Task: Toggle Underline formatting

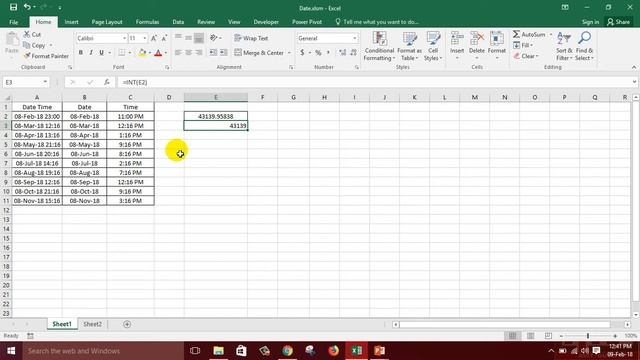Action: pos(101,53)
